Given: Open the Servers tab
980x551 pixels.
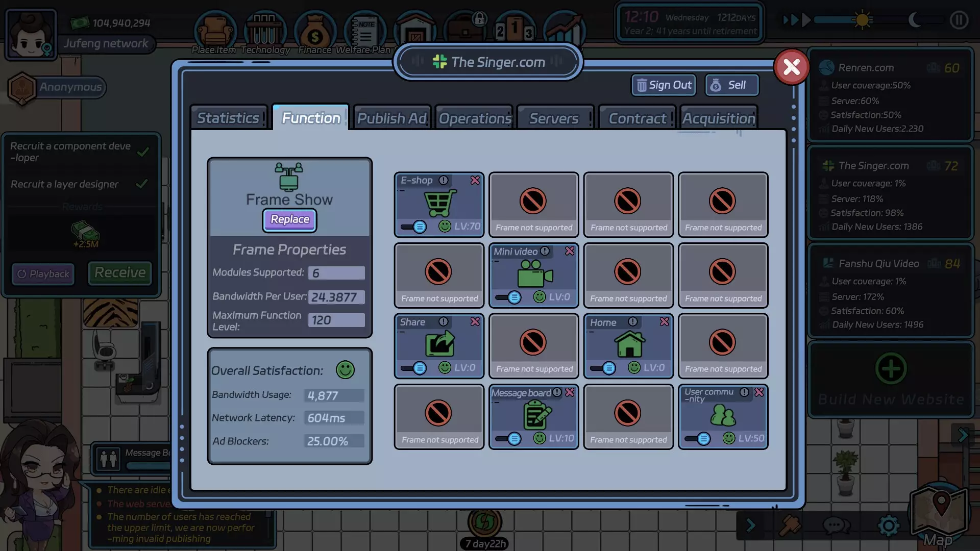Looking at the screenshot, I should (554, 118).
